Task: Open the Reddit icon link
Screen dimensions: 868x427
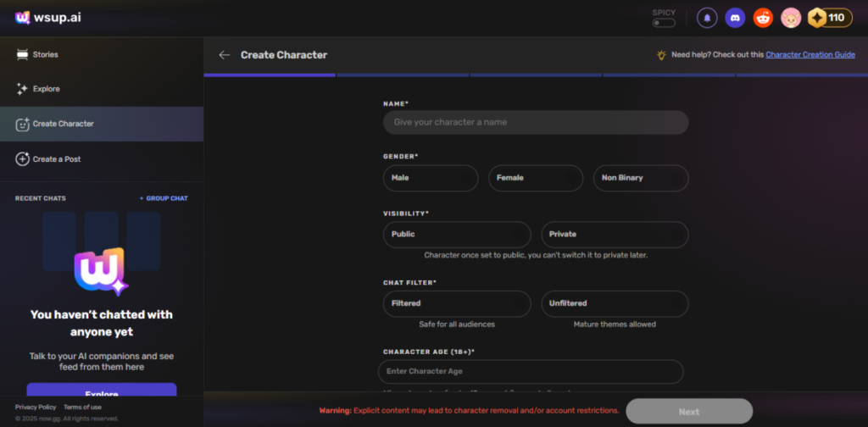Action: point(763,17)
